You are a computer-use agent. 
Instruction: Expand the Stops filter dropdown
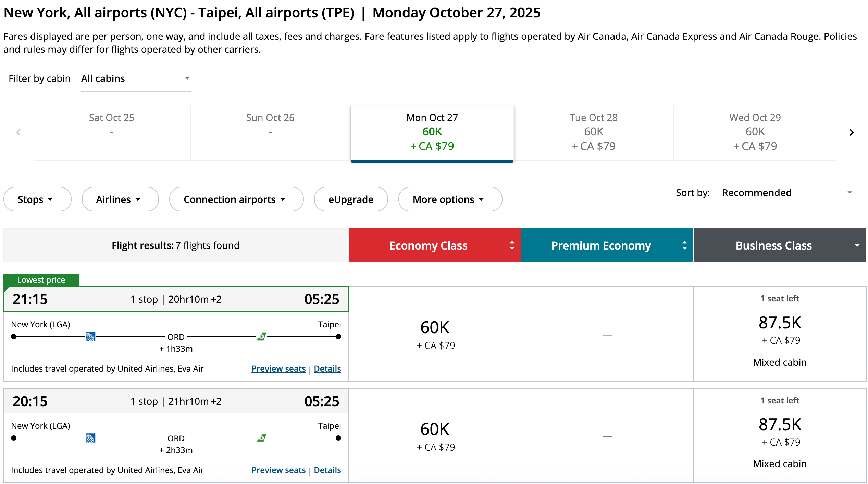tap(37, 199)
